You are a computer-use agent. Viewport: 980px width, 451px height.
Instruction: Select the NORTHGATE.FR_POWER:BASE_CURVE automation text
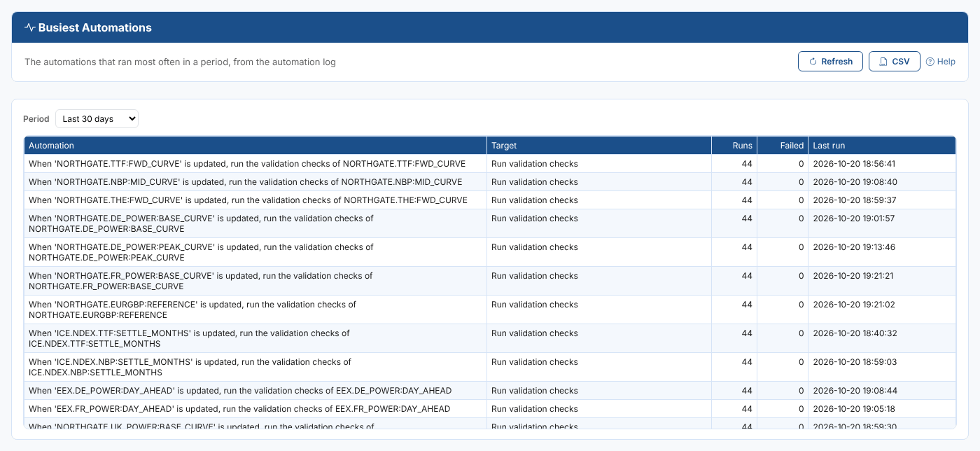pyautogui.click(x=201, y=281)
